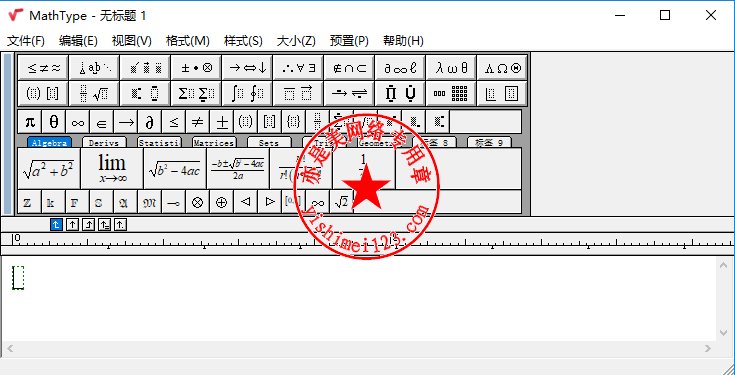
Task: Expand the products and set templates palette
Action: 400,94
